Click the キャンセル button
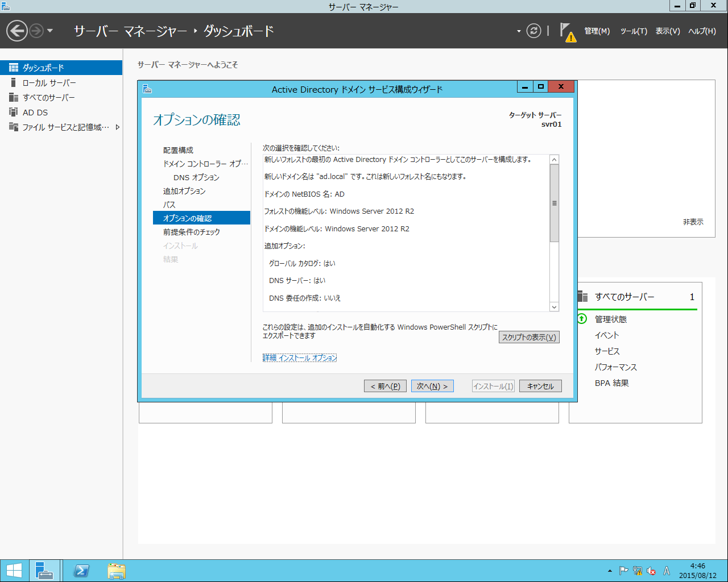Viewport: 728px width, 582px height. click(x=540, y=386)
